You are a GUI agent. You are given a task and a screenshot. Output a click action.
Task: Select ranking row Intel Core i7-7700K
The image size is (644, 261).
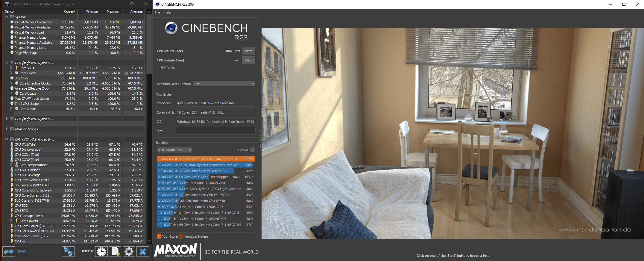click(206, 207)
